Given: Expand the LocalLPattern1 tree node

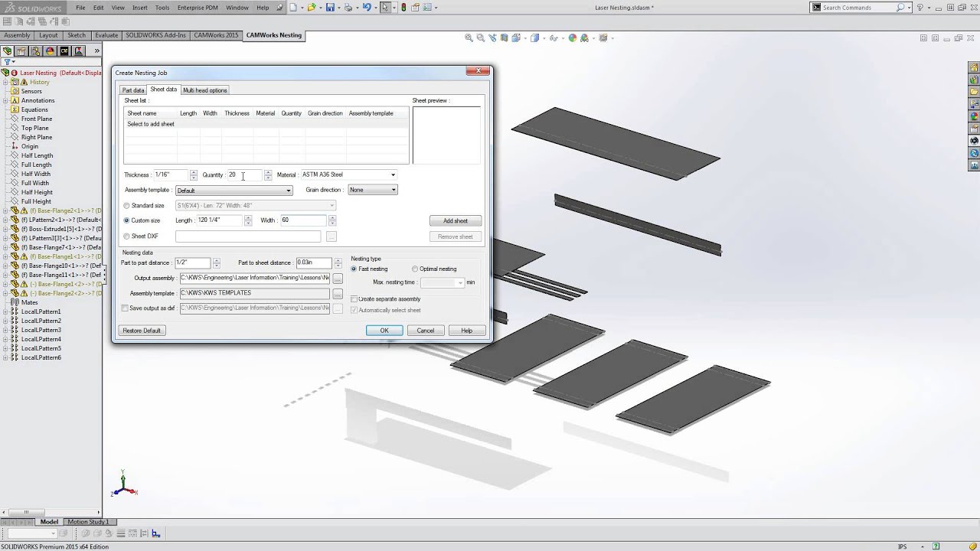Looking at the screenshot, I should 5,311.
